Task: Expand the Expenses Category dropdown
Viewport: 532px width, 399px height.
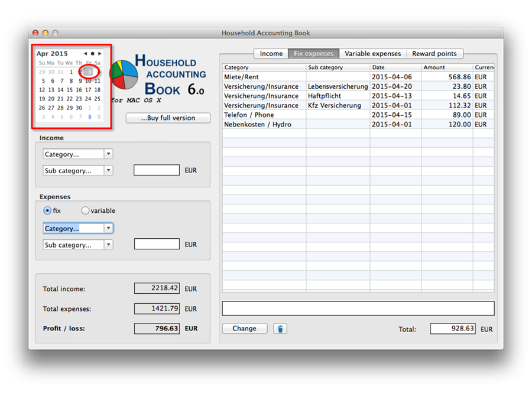Action: [77, 228]
